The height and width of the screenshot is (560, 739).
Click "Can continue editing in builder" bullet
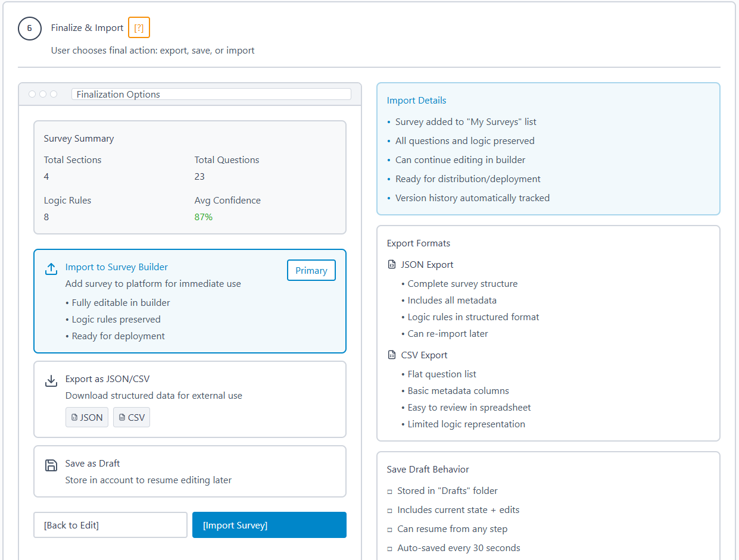click(460, 159)
